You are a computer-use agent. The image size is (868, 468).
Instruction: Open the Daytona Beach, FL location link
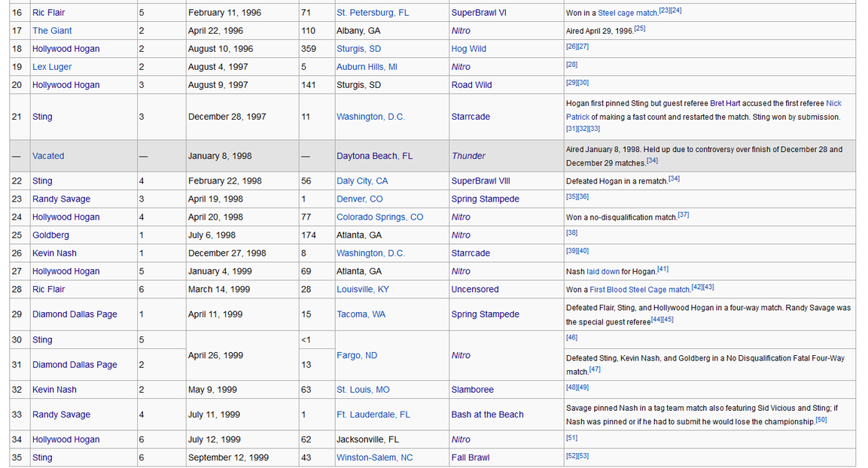click(x=375, y=156)
